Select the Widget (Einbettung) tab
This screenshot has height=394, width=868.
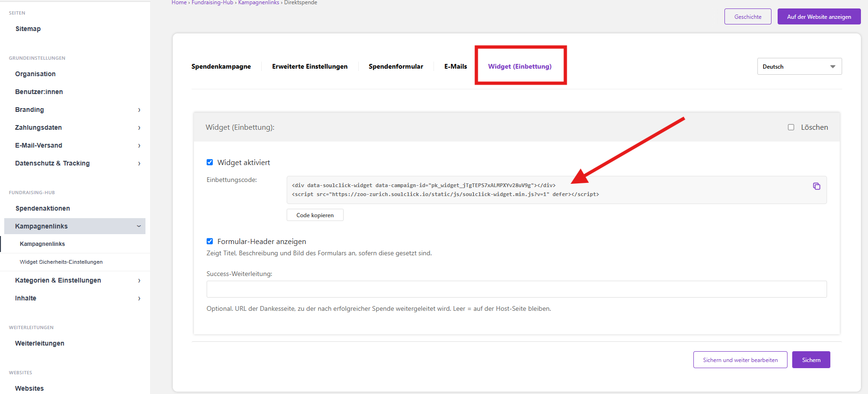(x=520, y=66)
